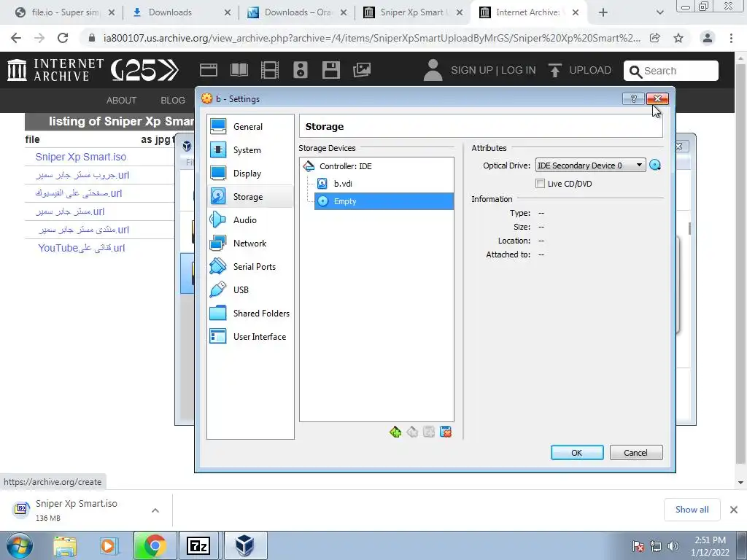Screen dimensions: 747x560
Task: Open Internet Archive texts book icon
Action: pyautogui.click(x=239, y=70)
